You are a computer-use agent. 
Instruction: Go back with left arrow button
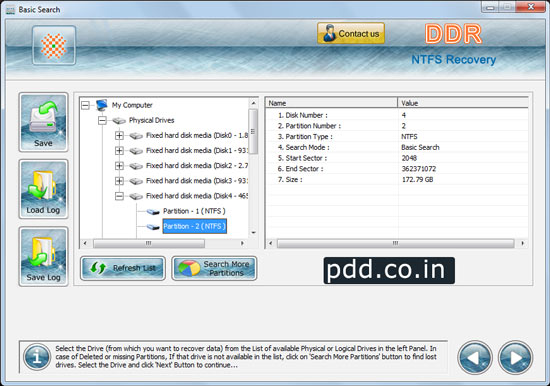pos(475,358)
